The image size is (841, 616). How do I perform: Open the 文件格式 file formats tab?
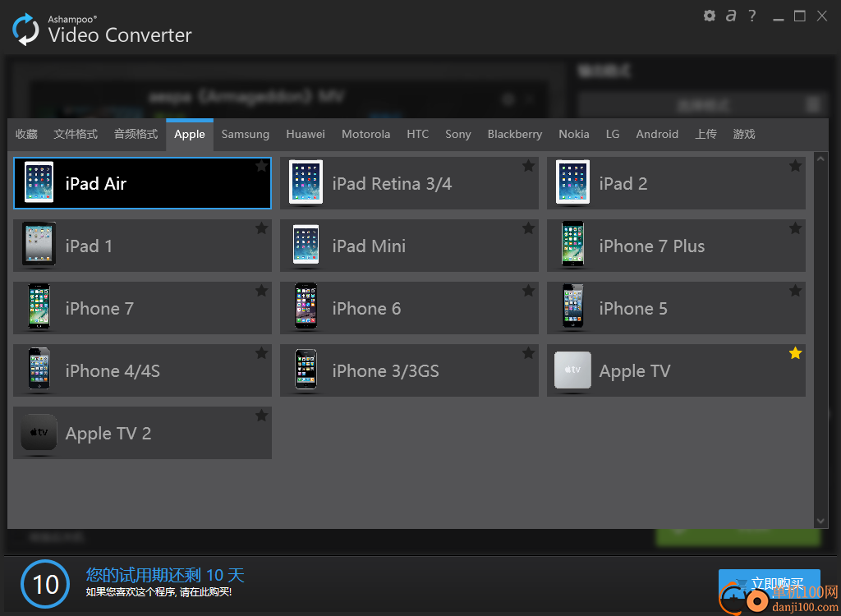[76, 134]
